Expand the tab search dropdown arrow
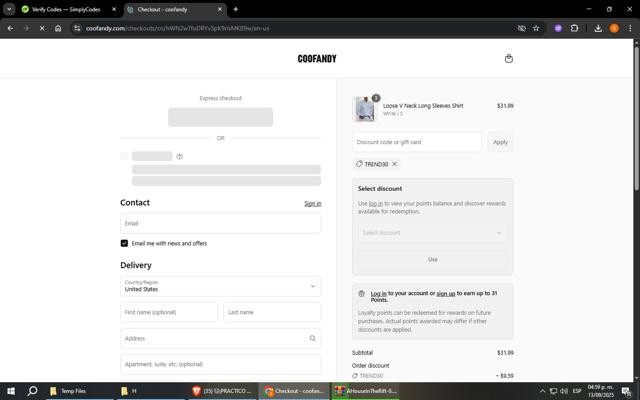This screenshot has height=400, width=640. [x=9, y=9]
